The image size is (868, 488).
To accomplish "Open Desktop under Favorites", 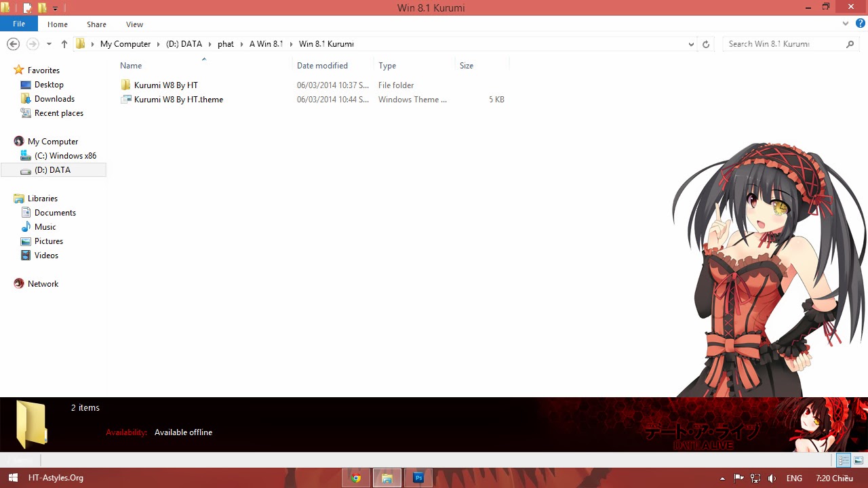I will (49, 85).
